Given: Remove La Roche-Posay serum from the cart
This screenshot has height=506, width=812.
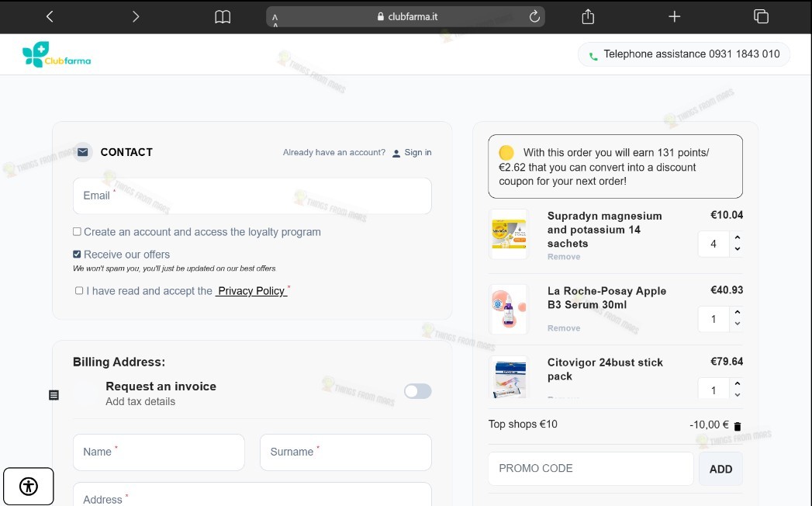Looking at the screenshot, I should click(564, 328).
